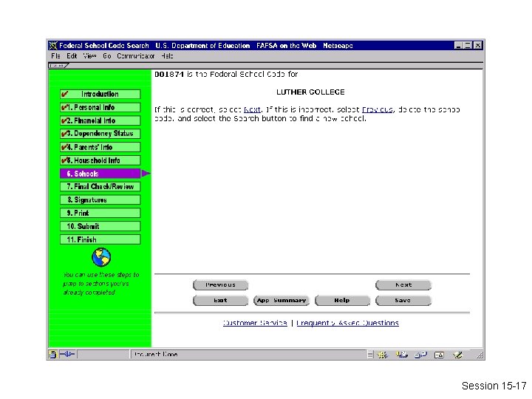The height and width of the screenshot is (399, 532).
Task: Maximize the Netscape window
Action: [468, 46]
